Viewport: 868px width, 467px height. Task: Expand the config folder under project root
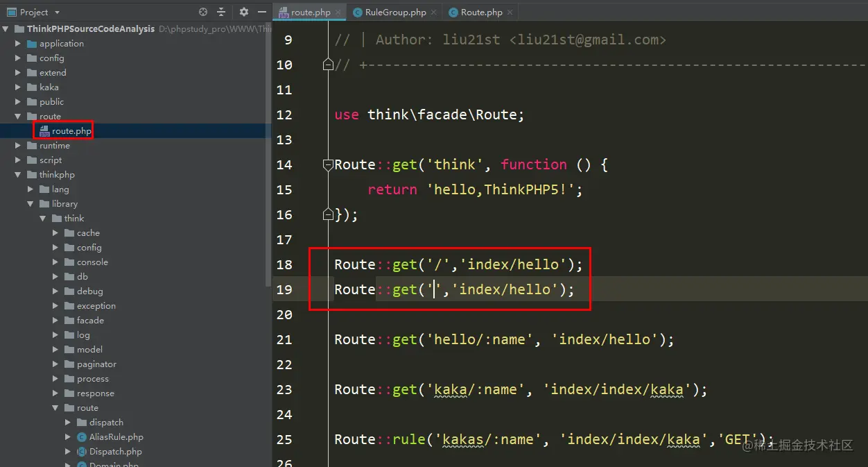pos(18,58)
